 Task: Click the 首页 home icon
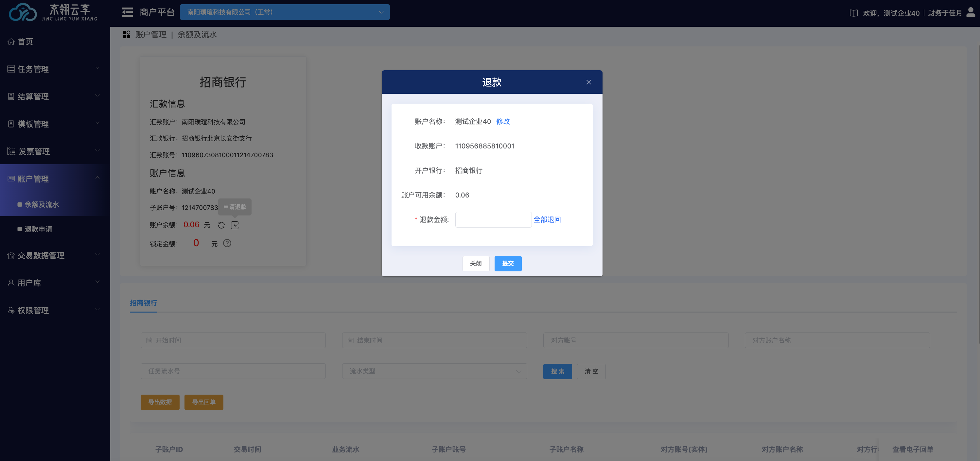11,42
